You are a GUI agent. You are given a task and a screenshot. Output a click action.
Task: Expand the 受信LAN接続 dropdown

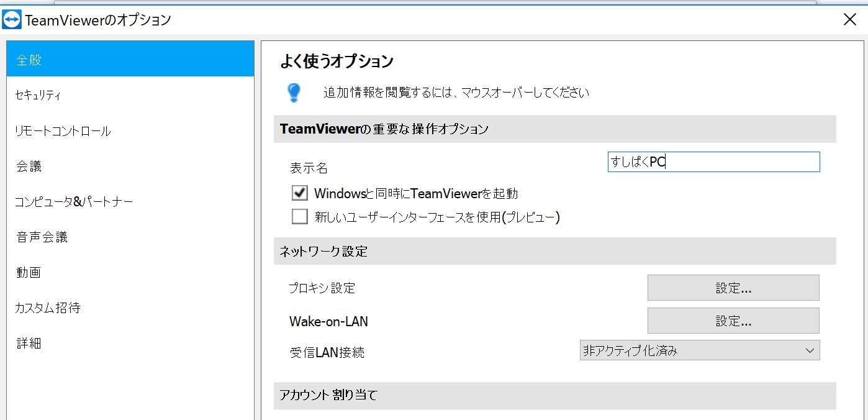[700, 350]
